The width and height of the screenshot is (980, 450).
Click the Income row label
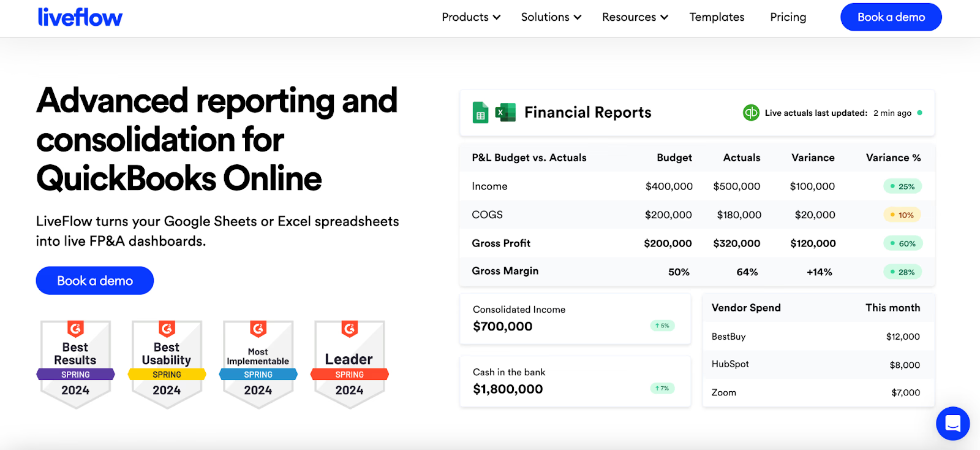click(x=489, y=186)
